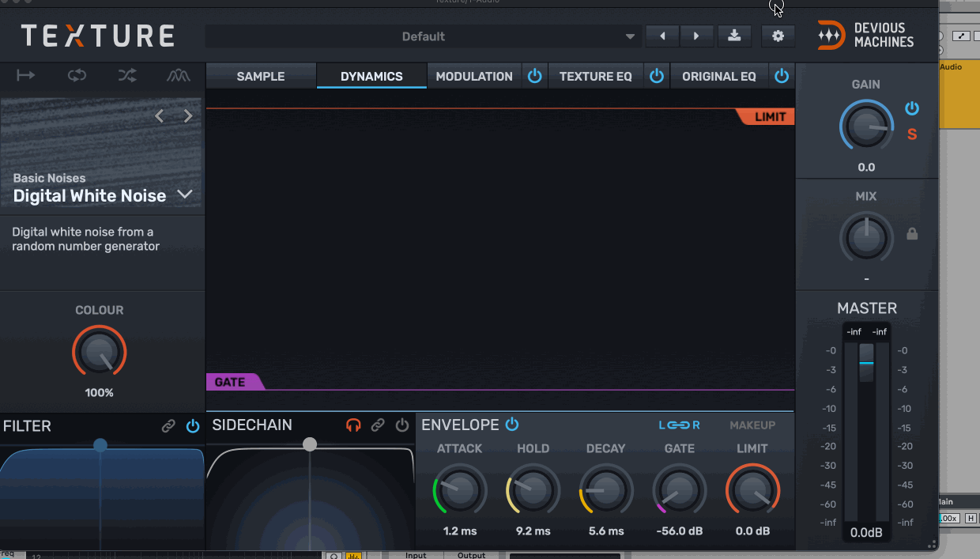Click the Filter frequency handle
This screenshot has height=559, width=980.
click(x=100, y=446)
